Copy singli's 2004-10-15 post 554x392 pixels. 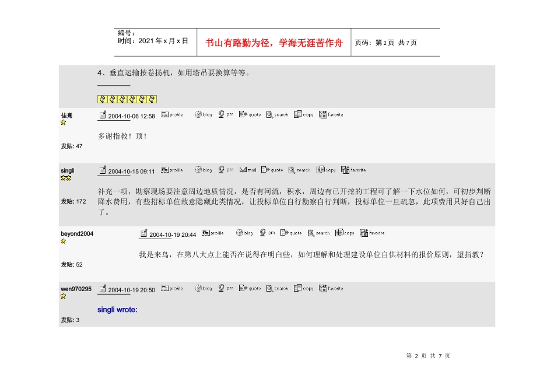326,170
